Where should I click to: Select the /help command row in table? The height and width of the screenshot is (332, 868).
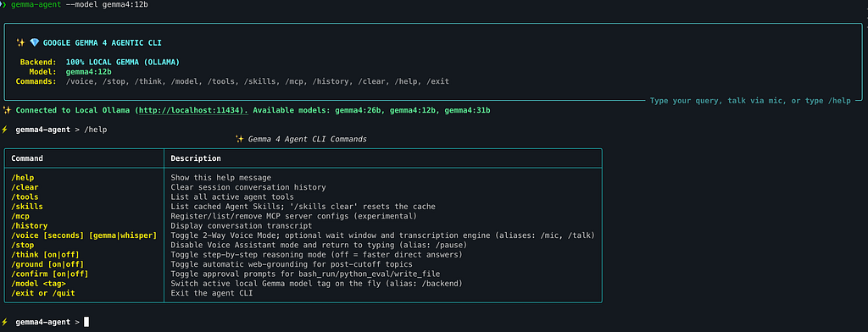click(303, 178)
